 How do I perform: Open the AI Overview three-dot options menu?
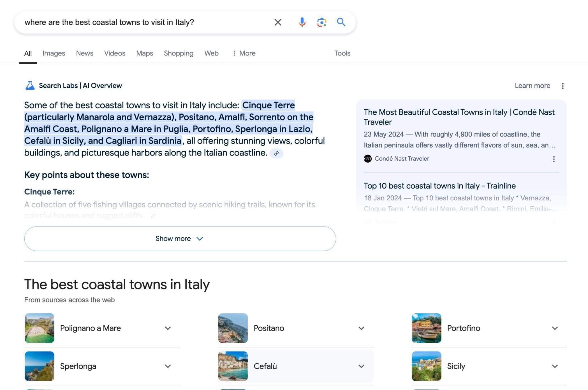pos(562,86)
